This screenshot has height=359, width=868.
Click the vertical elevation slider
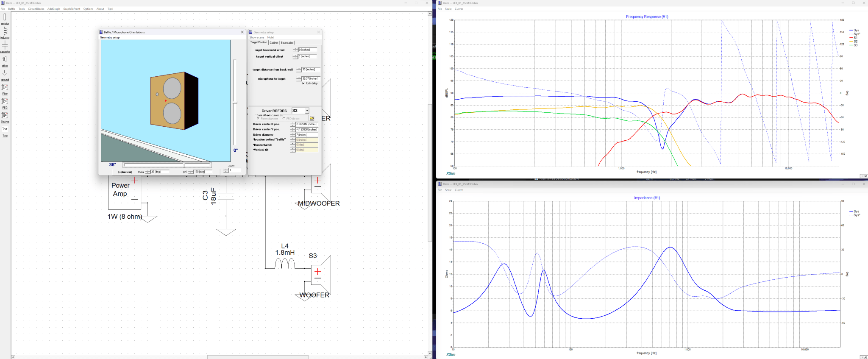pos(235,102)
